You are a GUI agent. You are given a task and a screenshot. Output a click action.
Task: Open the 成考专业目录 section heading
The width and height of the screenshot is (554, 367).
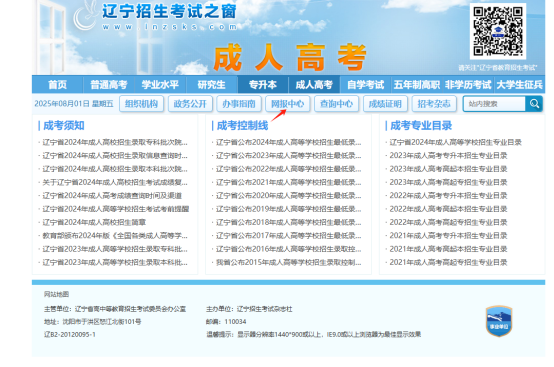coord(421,125)
